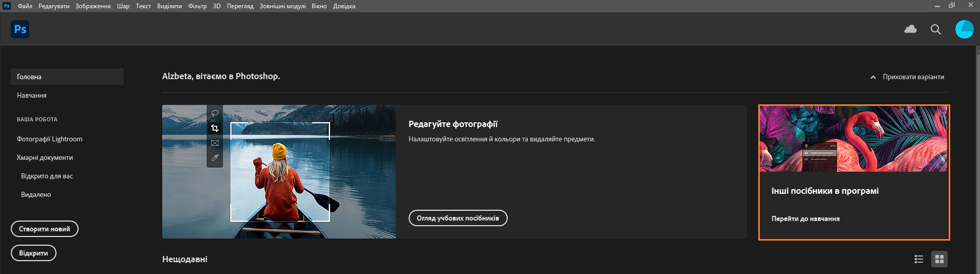Open the Зовнішні модулі menu
This screenshot has height=274, width=980.
(282, 6)
